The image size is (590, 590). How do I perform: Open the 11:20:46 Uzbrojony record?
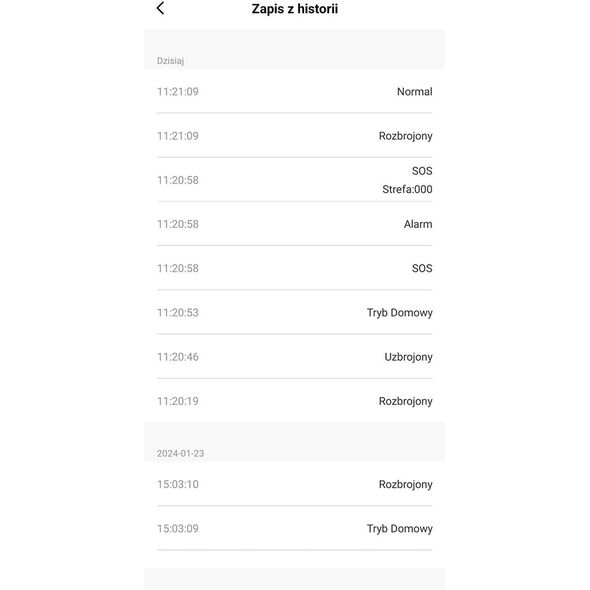(x=294, y=357)
